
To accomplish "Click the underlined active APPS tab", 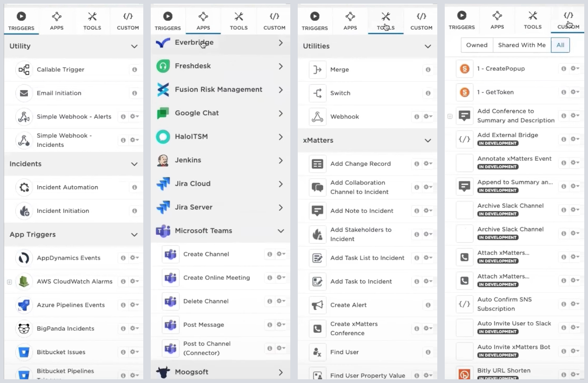I will pos(203,21).
